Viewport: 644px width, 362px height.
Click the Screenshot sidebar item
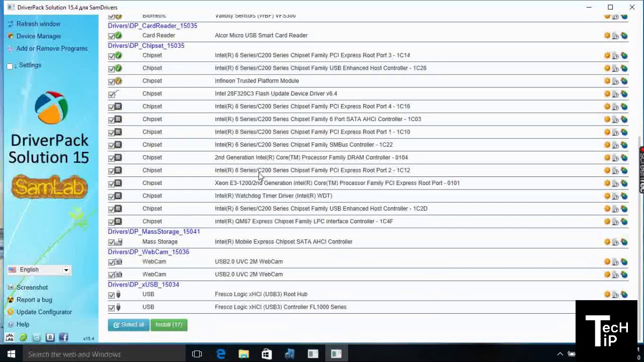32,287
